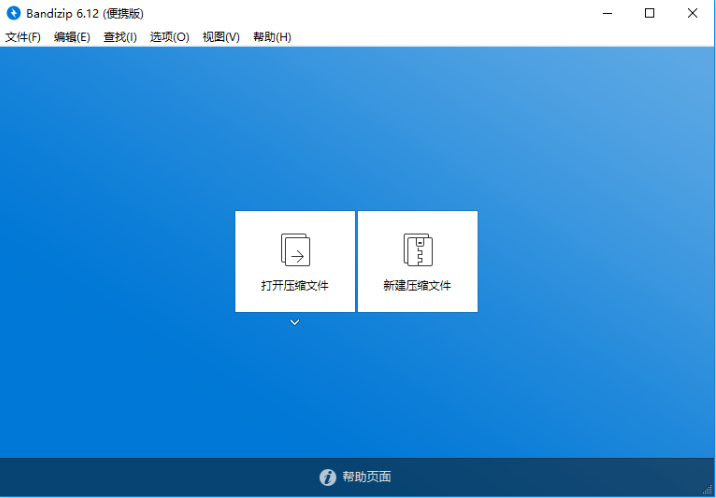Minimize the Bandizip window
716x498 pixels.
607,13
